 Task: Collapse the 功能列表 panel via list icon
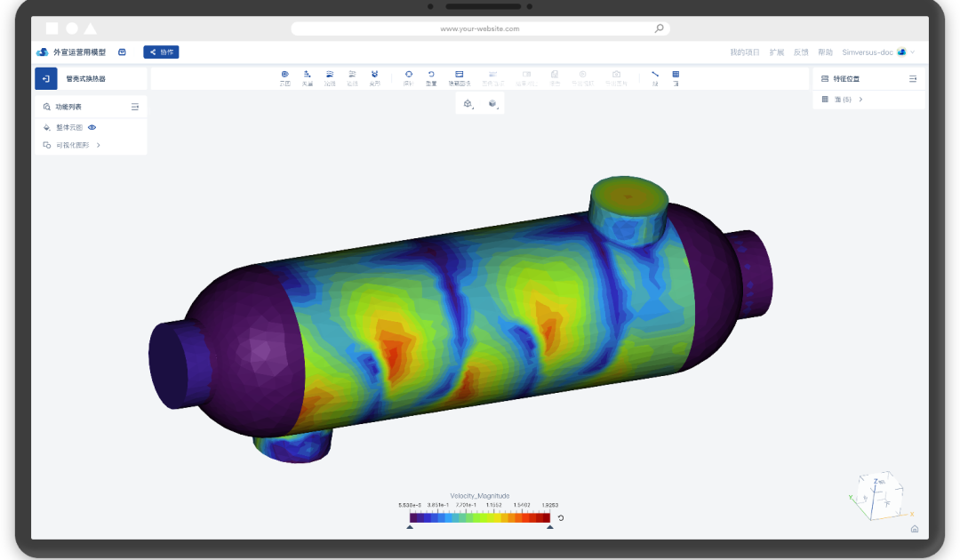point(135,107)
